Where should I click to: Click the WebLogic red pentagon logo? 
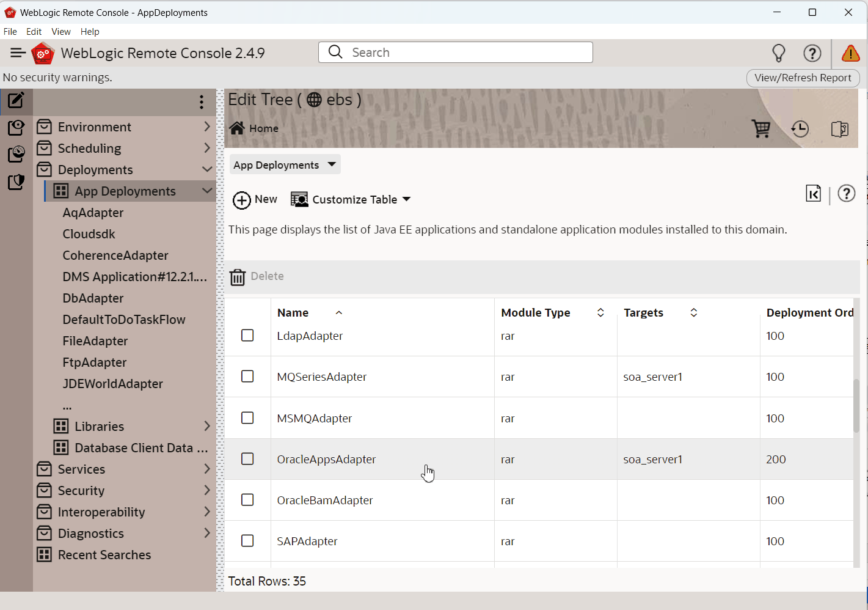click(x=43, y=53)
